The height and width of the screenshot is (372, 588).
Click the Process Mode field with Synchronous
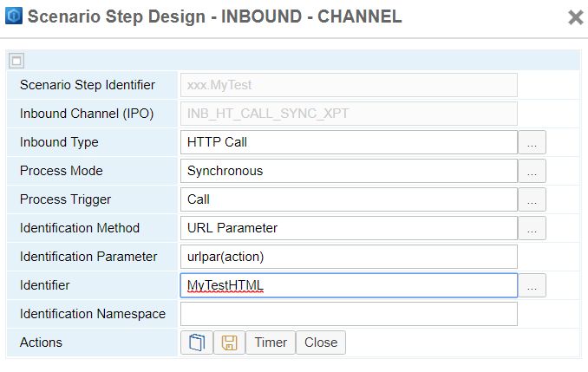tap(349, 171)
